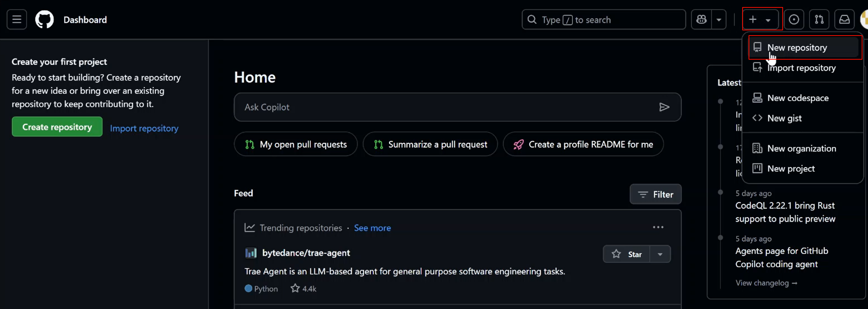Screen dimensions: 868x309
Task: Focus the Type / to search box
Action: tap(604, 19)
